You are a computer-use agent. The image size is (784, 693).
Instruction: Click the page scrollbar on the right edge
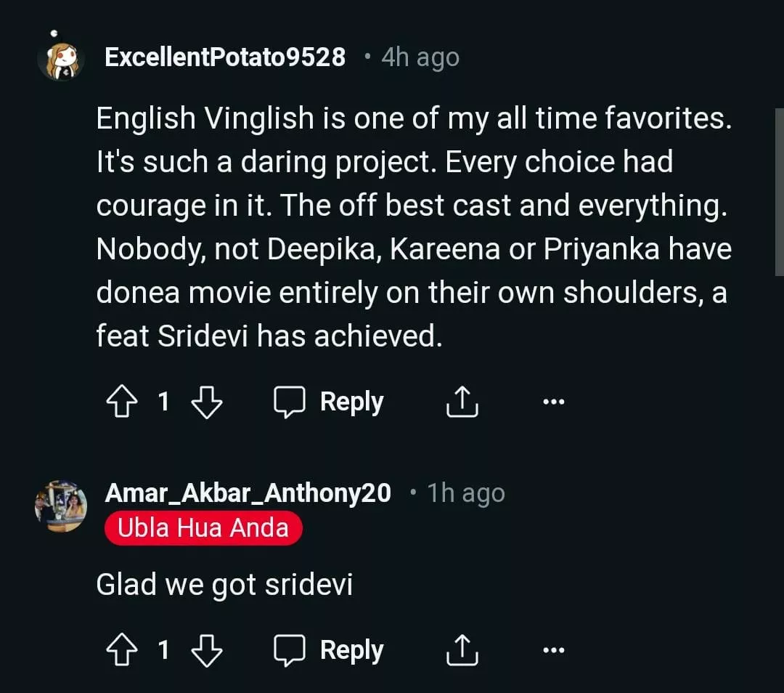pos(780,192)
